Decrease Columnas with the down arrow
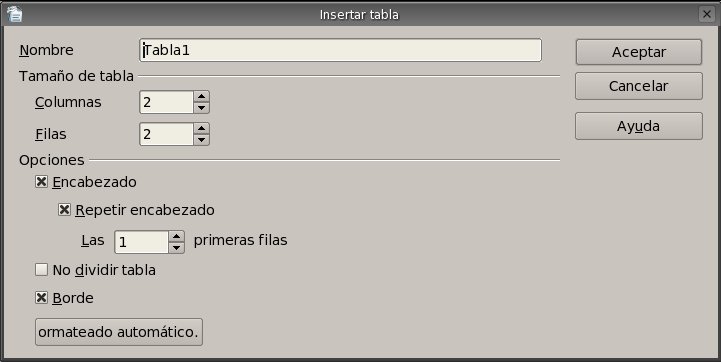Screen dimensions: 721x362 201,108
